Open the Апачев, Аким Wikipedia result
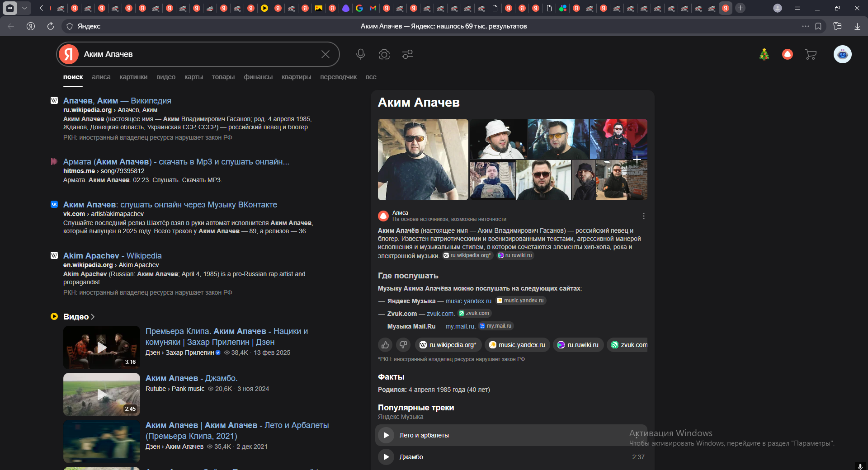This screenshot has width=868, height=470. pos(117,100)
